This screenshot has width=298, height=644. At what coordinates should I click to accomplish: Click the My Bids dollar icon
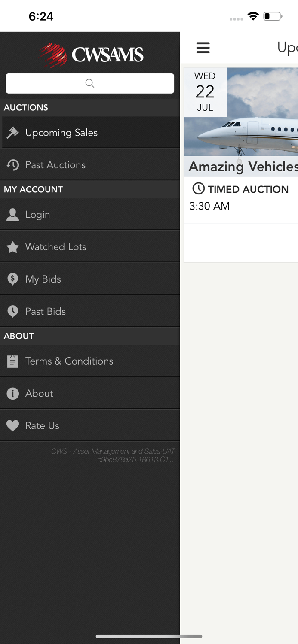coord(13,279)
